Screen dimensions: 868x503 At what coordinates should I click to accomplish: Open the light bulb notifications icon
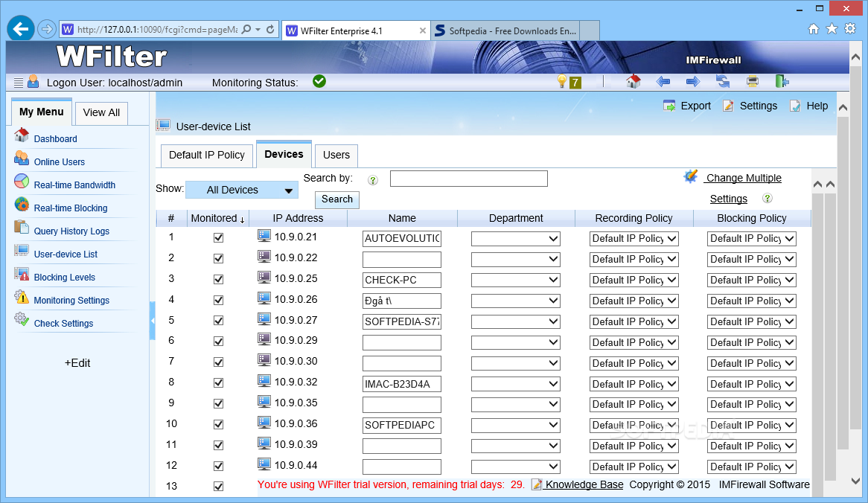(x=563, y=82)
